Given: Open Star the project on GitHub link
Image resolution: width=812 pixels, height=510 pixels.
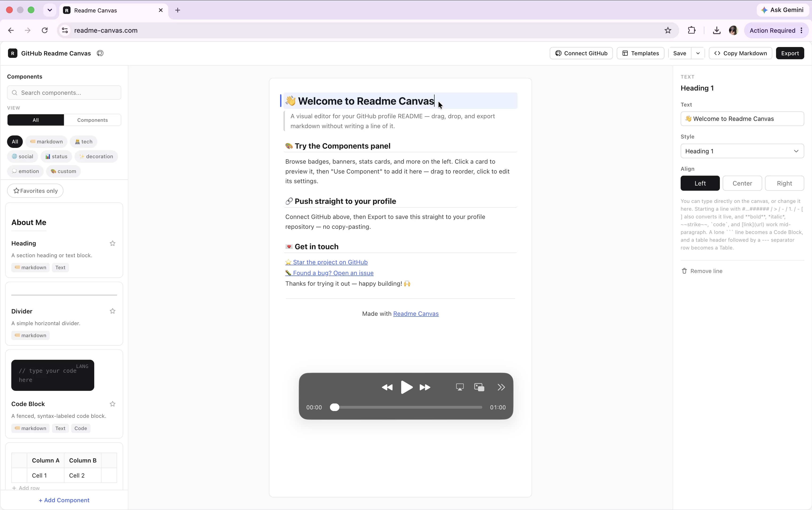Looking at the screenshot, I should click(326, 262).
